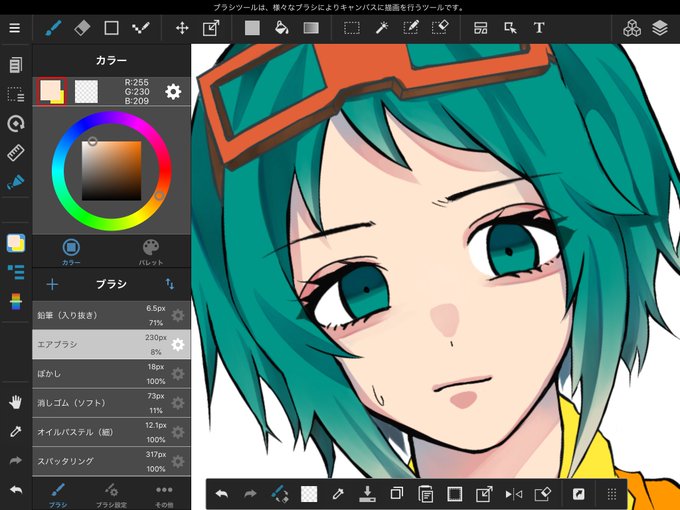Select the gray Fill rectangle tool
This screenshot has height=510, width=680.
tap(252, 28)
